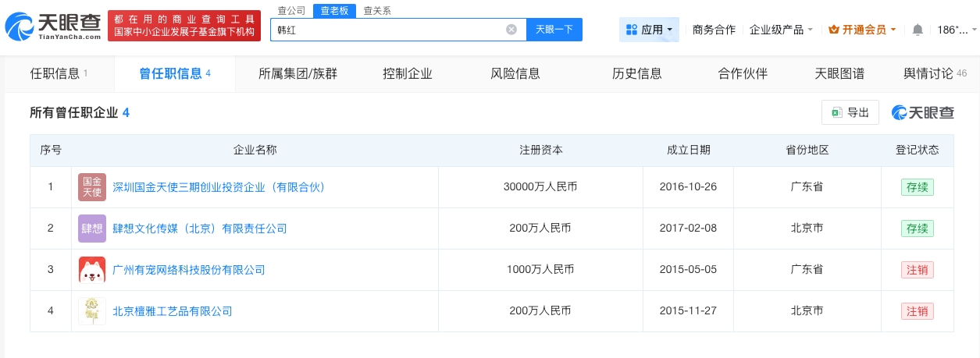Click the 登记状态 column header
The height and width of the screenshot is (358, 980).
(918, 150)
